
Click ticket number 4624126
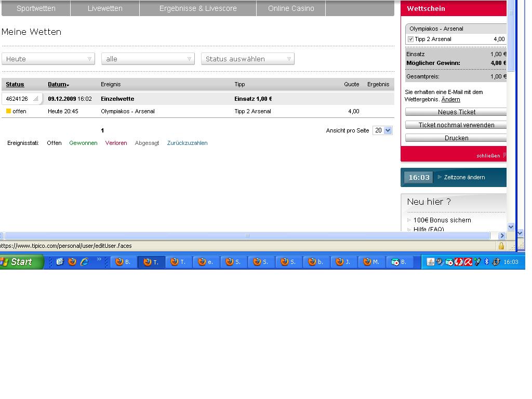pos(17,99)
